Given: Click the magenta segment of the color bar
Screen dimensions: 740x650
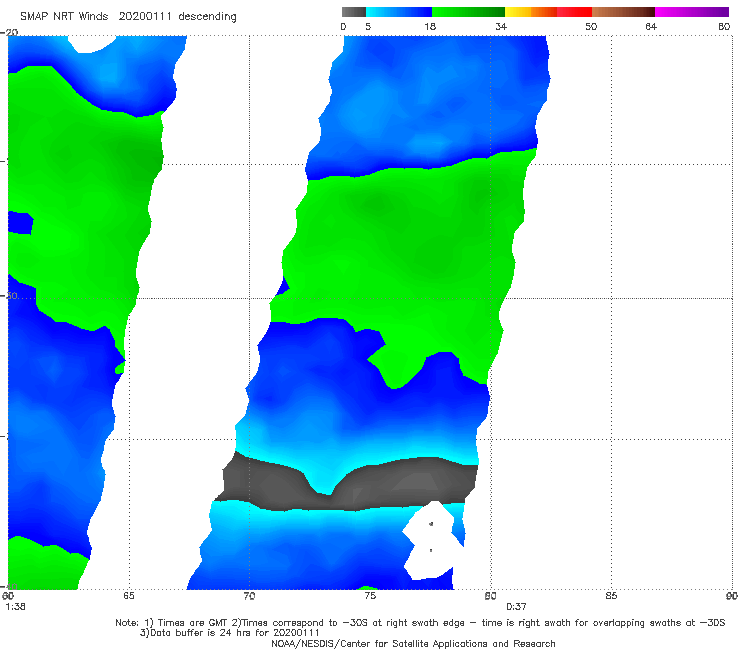Looking at the screenshot, I should click(692, 12).
